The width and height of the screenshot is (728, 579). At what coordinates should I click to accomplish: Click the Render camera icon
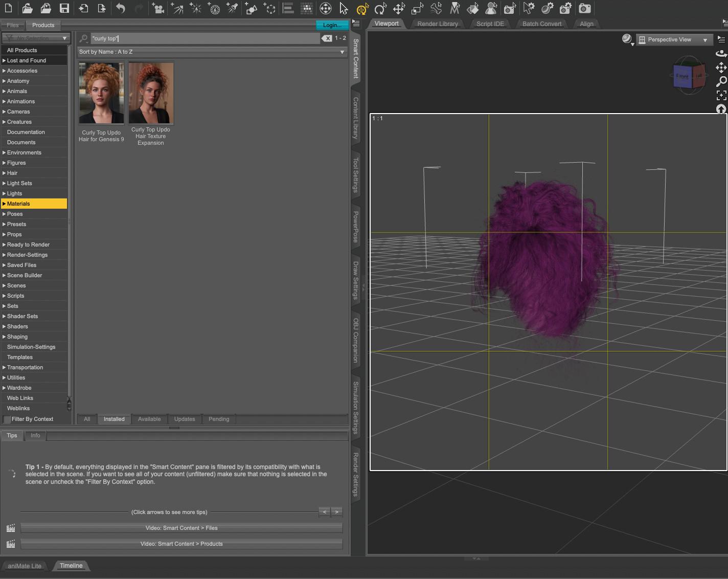point(584,8)
